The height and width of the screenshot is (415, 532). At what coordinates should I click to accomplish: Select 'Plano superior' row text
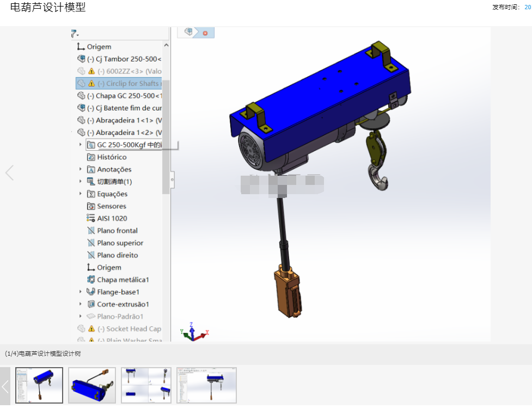pyautogui.click(x=120, y=243)
